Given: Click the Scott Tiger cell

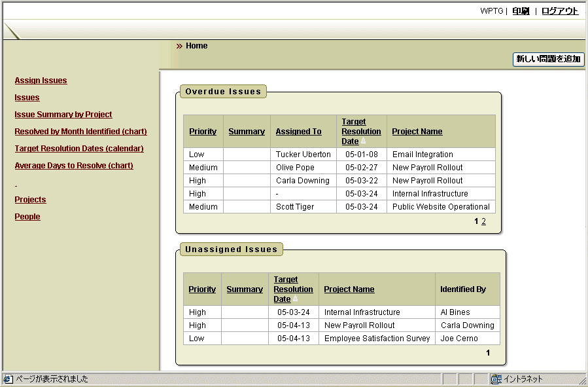Looking at the screenshot, I should [303, 207].
